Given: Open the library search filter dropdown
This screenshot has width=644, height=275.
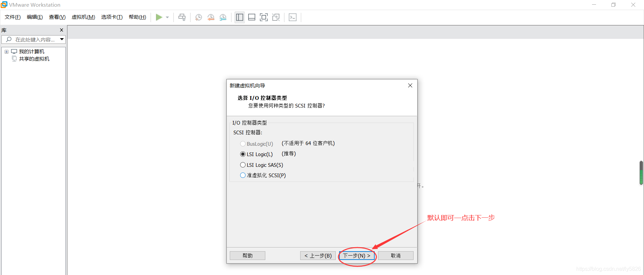Looking at the screenshot, I should [62, 40].
